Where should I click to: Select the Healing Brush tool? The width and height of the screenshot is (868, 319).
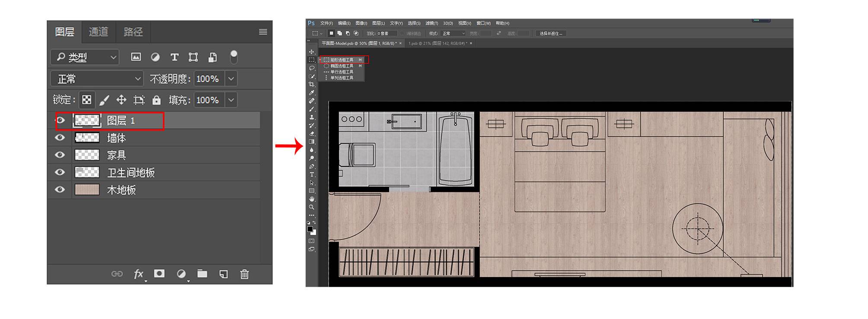(x=311, y=101)
